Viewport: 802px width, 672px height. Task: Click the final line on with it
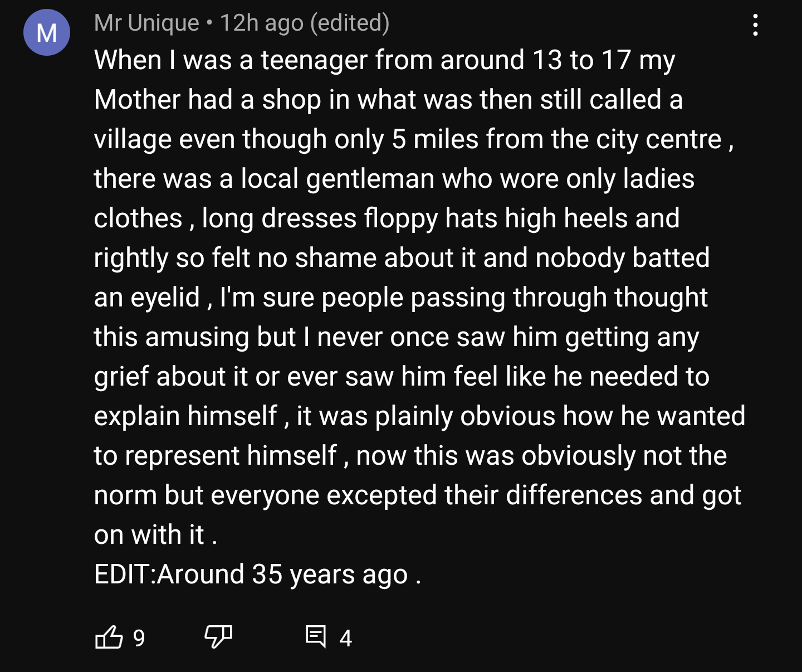click(156, 535)
